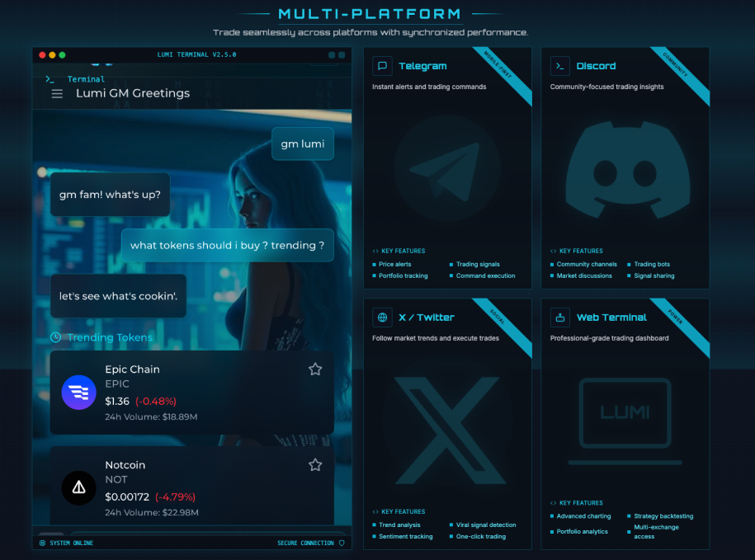Click the 'gm fam! what's up?' message
755x560 pixels.
(x=111, y=195)
